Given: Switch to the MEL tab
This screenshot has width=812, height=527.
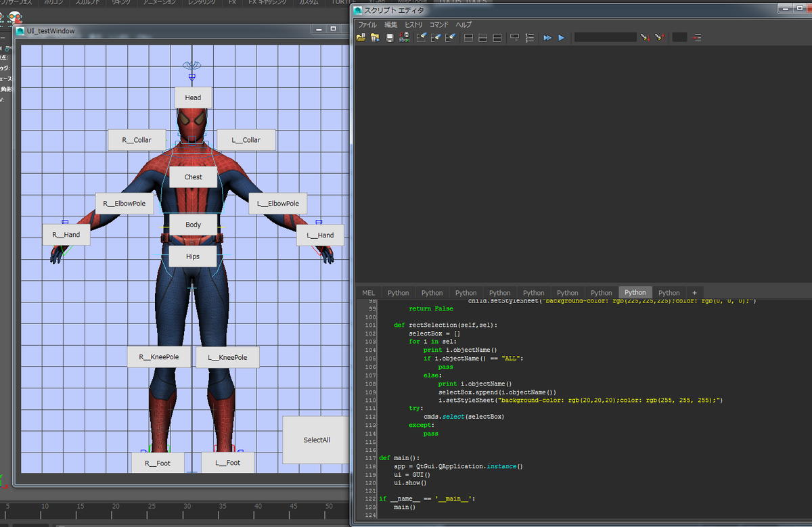Looking at the screenshot, I should click(x=368, y=293).
